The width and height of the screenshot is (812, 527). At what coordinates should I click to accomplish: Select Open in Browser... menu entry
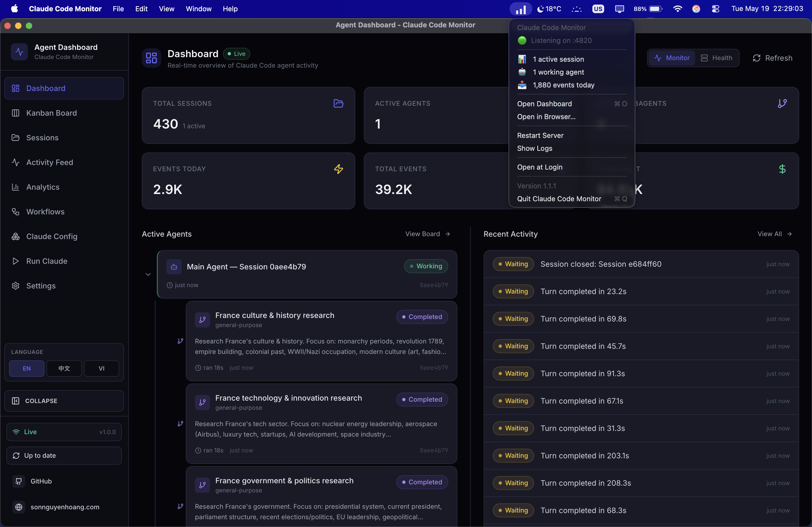(571, 116)
